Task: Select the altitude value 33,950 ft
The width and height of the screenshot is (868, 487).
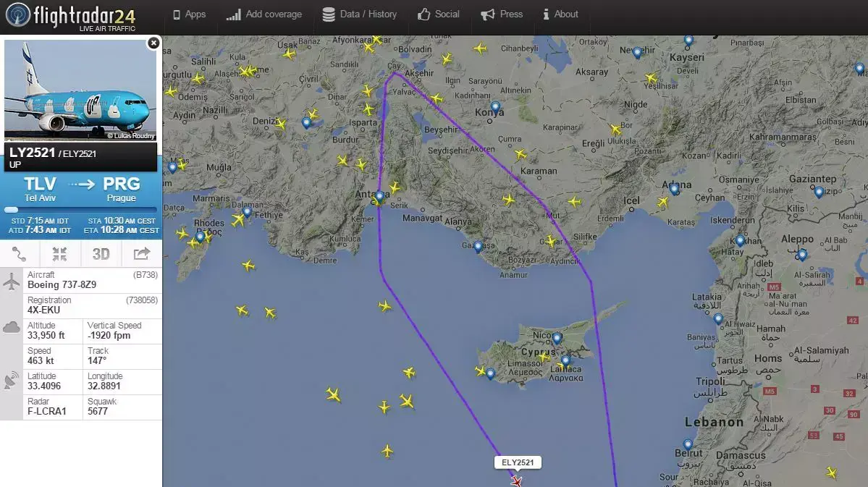Action: click(46, 335)
